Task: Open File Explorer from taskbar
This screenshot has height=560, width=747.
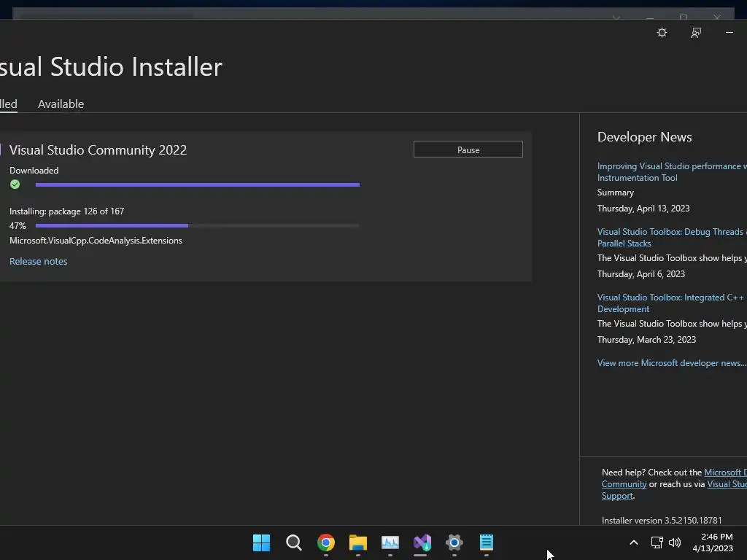Action: pyautogui.click(x=357, y=542)
